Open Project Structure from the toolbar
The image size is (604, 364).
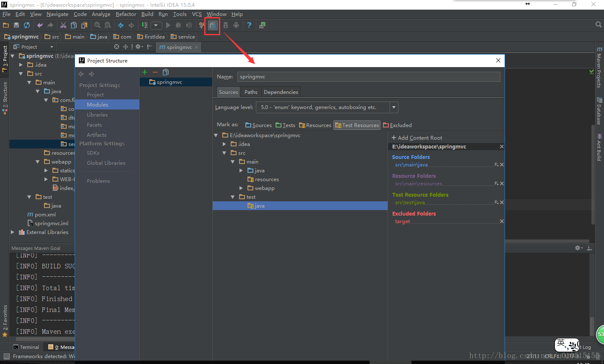pyautogui.click(x=213, y=26)
